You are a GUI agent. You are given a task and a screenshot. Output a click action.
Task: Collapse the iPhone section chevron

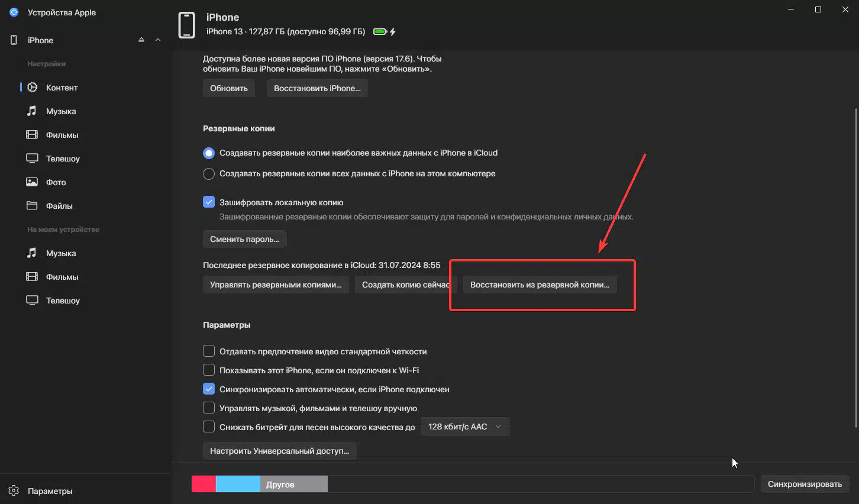tap(158, 40)
